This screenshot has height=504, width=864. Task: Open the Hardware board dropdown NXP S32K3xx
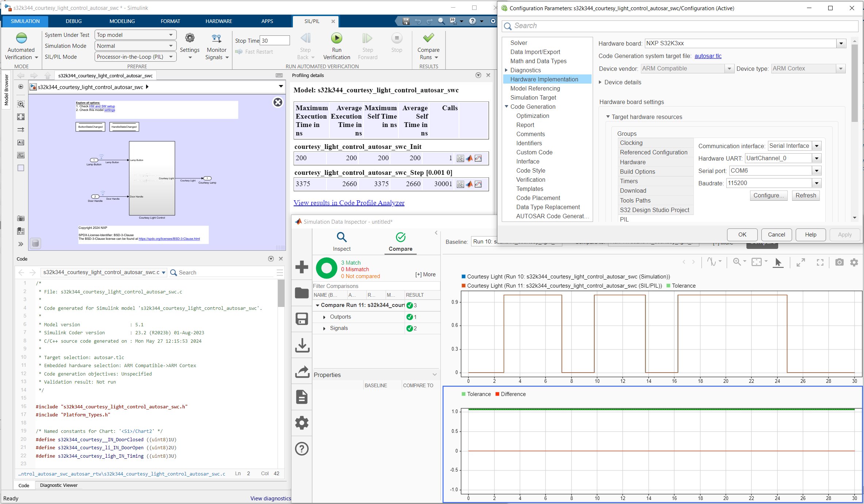841,43
